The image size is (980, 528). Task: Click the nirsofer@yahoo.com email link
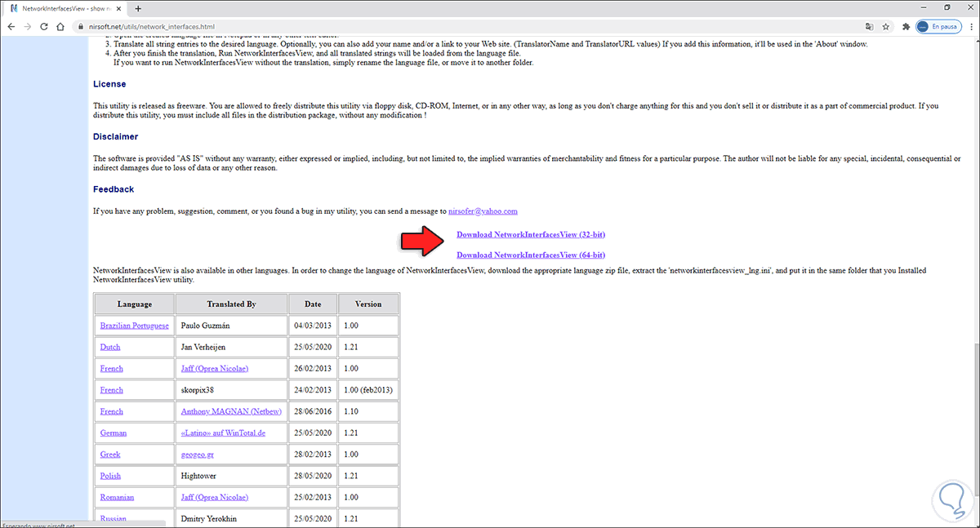tap(483, 211)
